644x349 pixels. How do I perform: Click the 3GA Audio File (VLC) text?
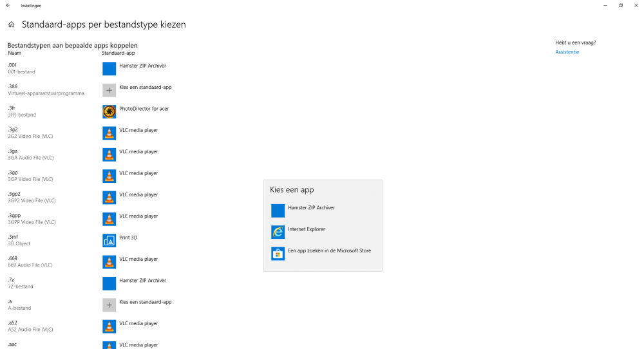pos(31,158)
